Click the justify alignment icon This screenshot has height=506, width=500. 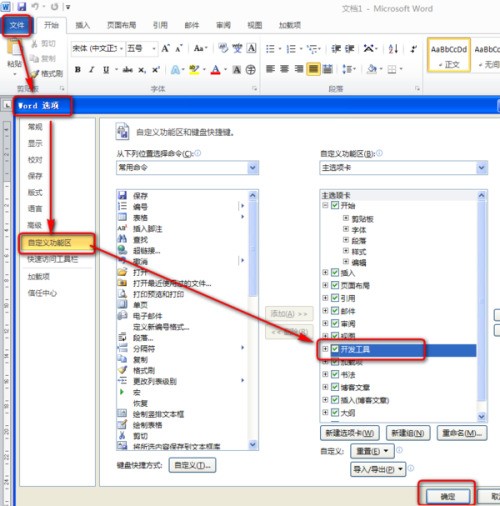(x=313, y=69)
